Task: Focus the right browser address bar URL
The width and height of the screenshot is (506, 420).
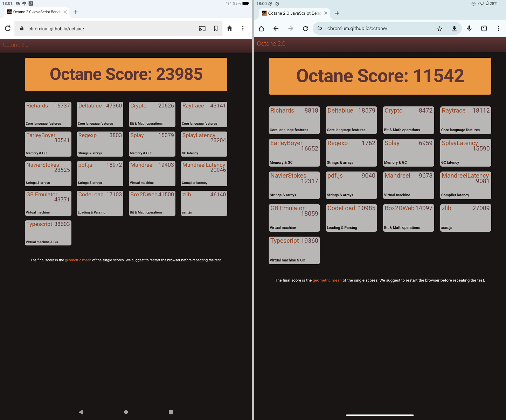Action: point(357,28)
